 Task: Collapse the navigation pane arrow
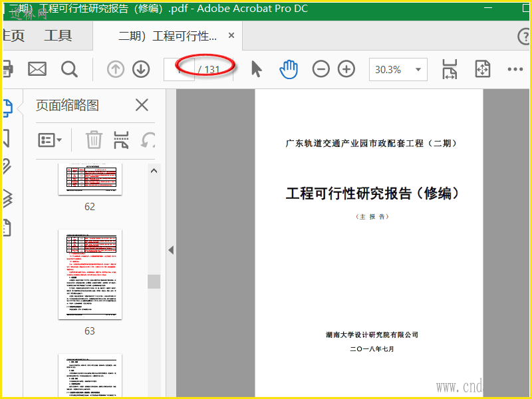(171, 251)
